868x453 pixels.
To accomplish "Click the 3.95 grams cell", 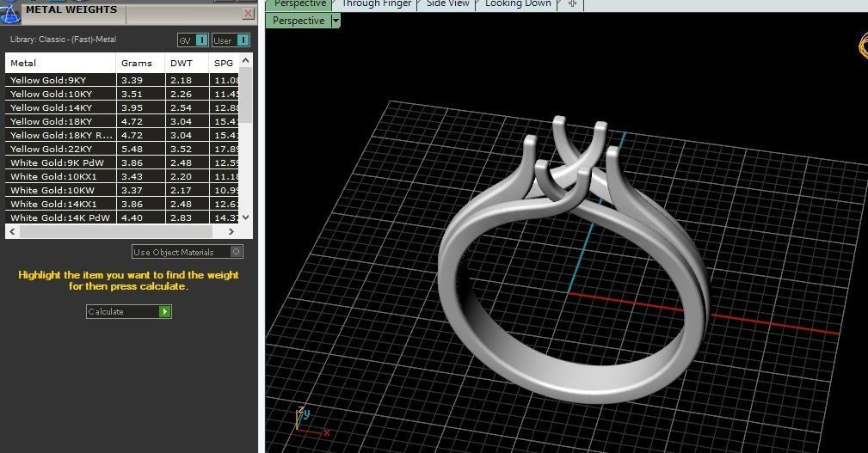I will point(141,107).
